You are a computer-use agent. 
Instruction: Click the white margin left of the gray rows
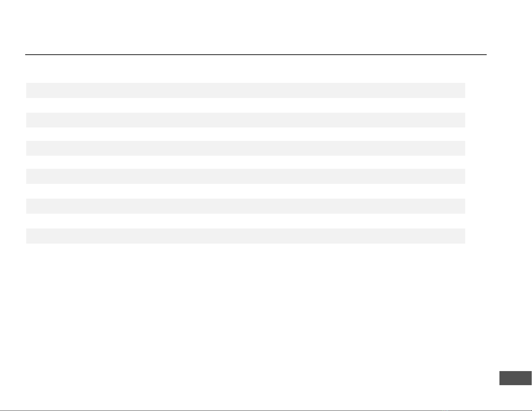pos(13,163)
